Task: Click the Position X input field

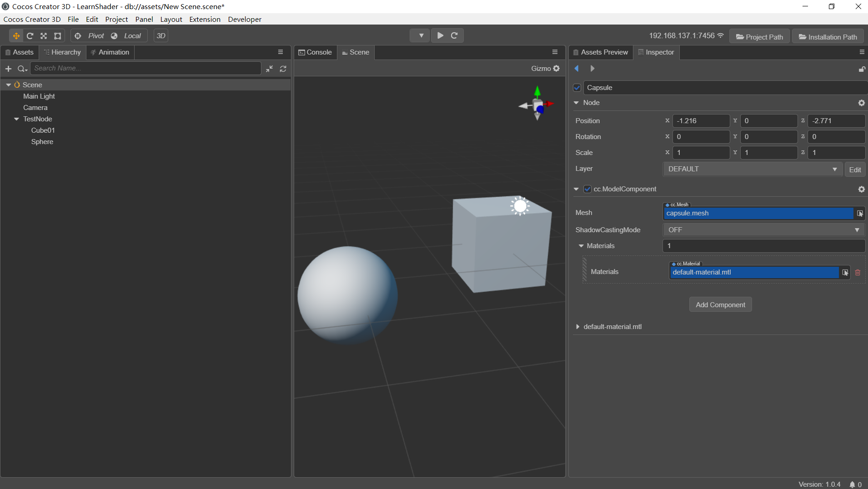Action: pyautogui.click(x=701, y=121)
